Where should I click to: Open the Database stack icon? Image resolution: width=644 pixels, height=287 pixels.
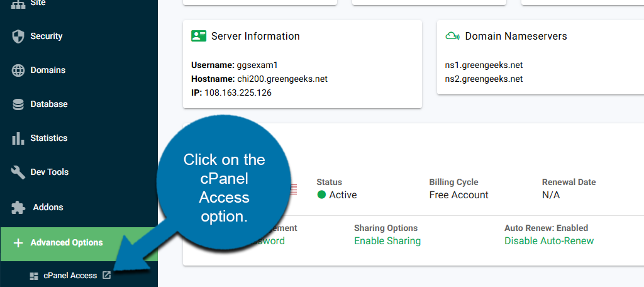pyautogui.click(x=18, y=104)
